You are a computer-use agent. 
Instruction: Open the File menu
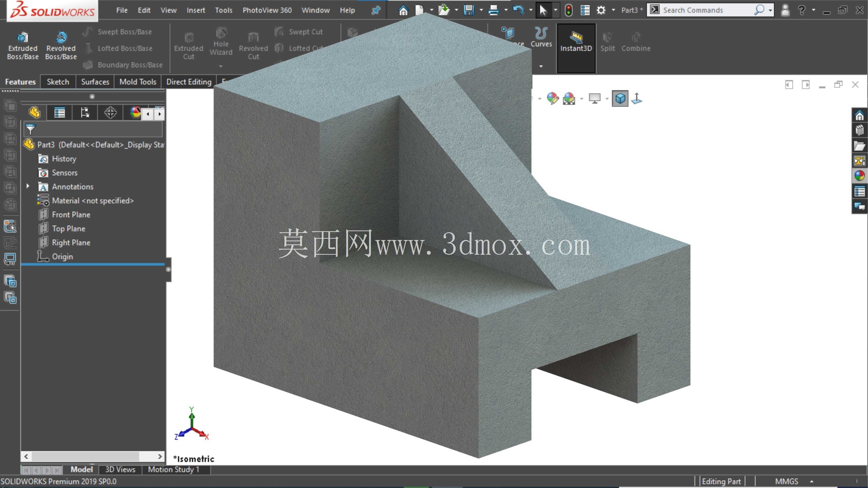coord(122,10)
